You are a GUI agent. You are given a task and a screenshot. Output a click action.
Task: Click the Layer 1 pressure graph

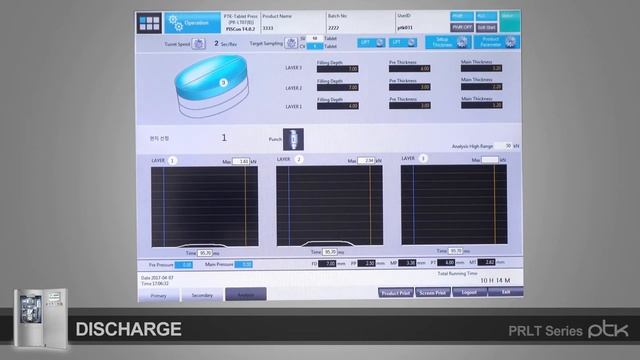205,207
